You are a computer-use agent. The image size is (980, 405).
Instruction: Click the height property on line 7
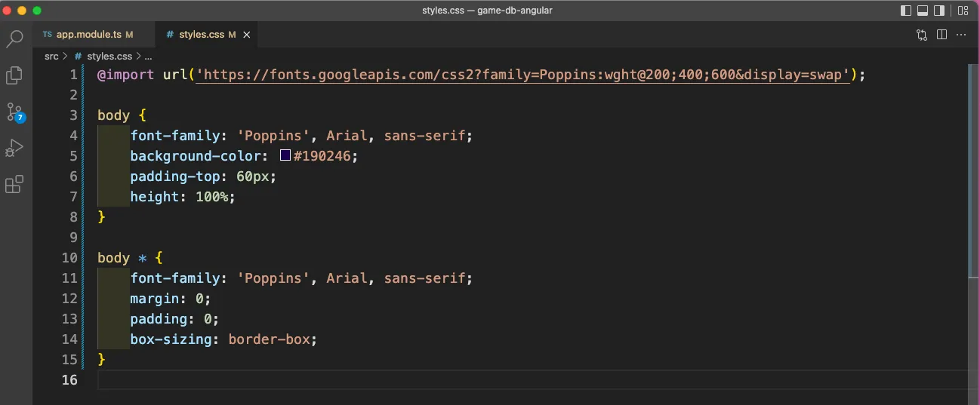pyautogui.click(x=155, y=197)
